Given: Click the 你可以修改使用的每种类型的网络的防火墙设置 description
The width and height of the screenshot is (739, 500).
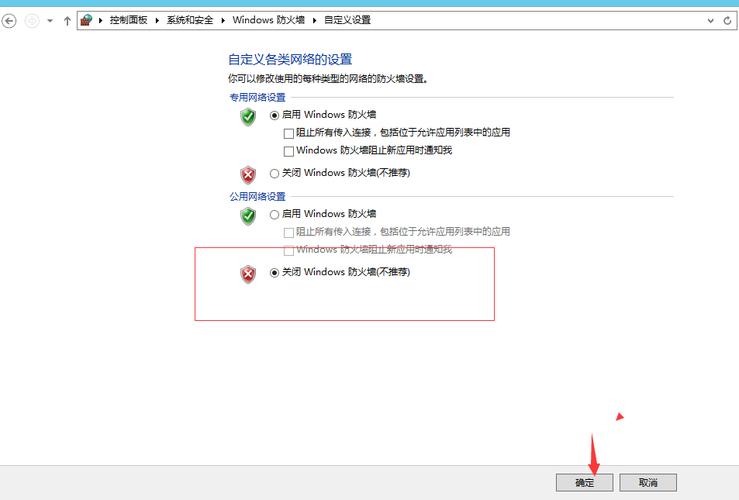Looking at the screenshot, I should tap(328, 79).
